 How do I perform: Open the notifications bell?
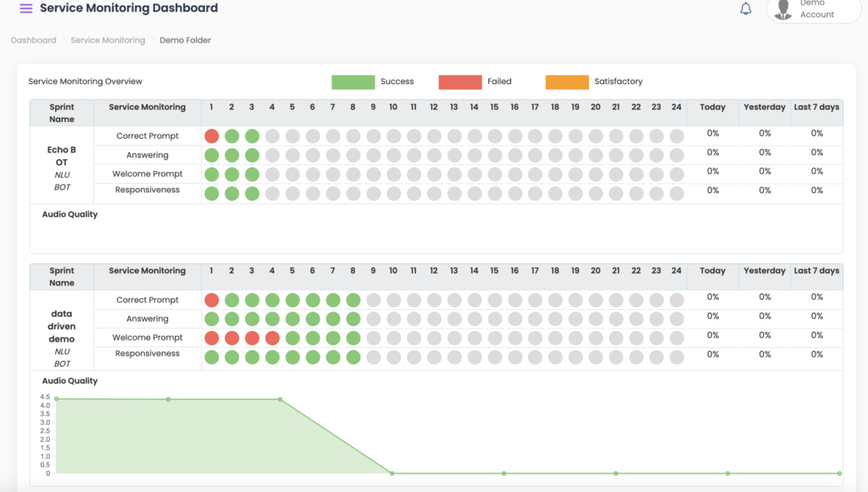point(746,9)
